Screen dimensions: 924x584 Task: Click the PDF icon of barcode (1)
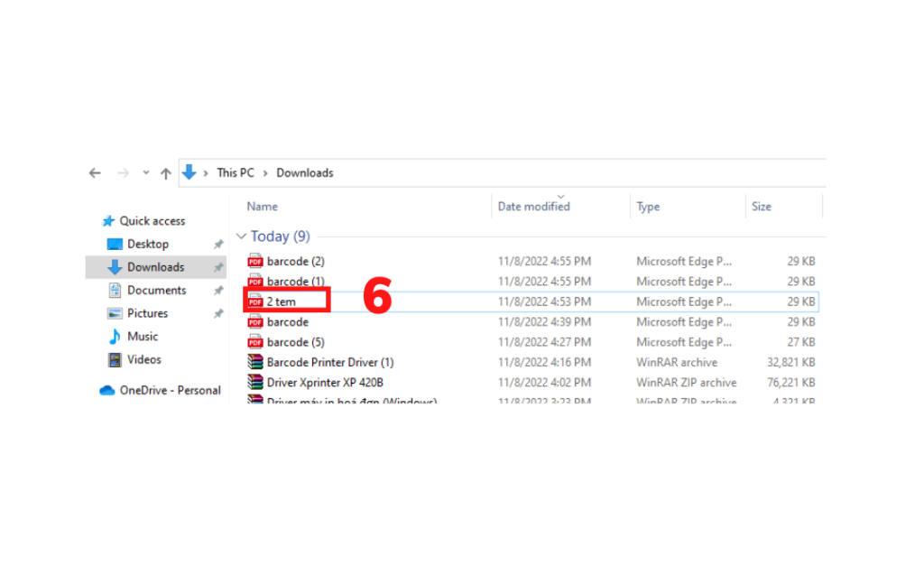[255, 281]
